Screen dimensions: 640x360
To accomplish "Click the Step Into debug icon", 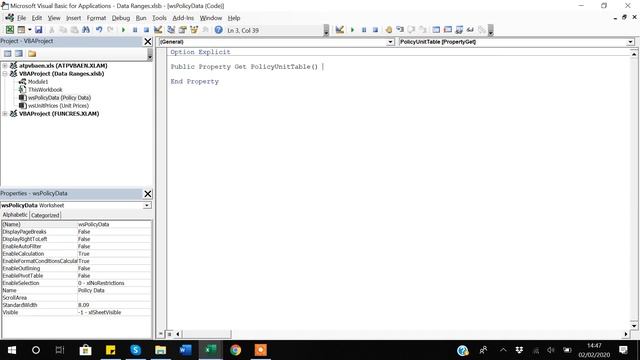I will tap(400, 30).
